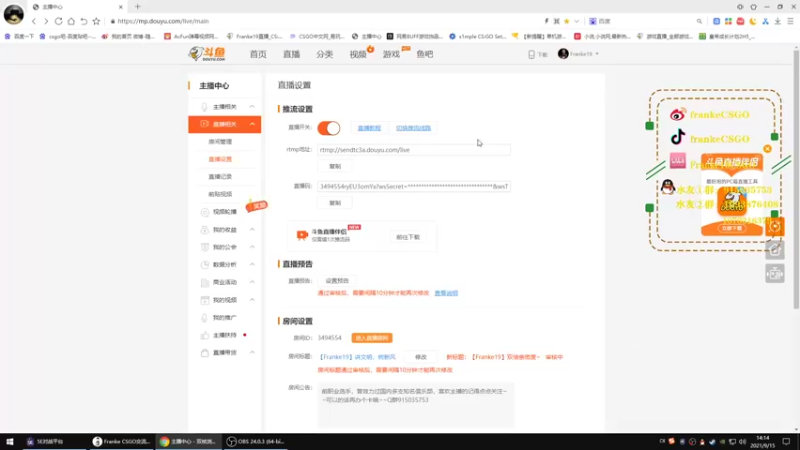800x450 pixels.
Task: Expand the 直播带货 section chevron
Action: 252,353
